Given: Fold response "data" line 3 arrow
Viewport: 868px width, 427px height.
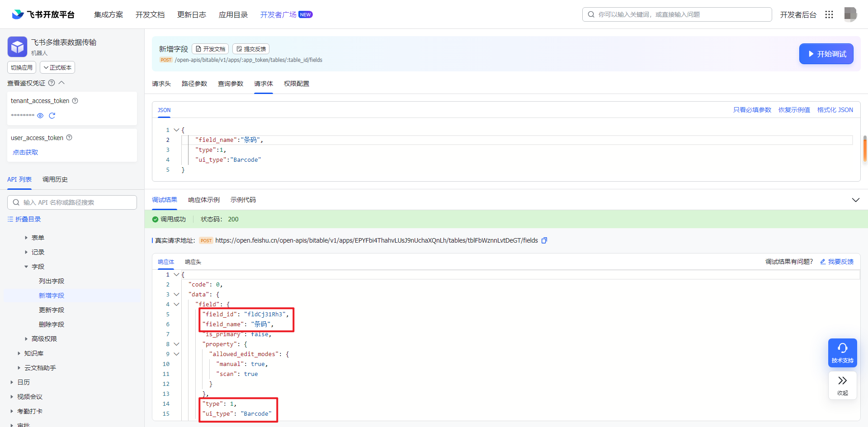Looking at the screenshot, I should click(176, 294).
